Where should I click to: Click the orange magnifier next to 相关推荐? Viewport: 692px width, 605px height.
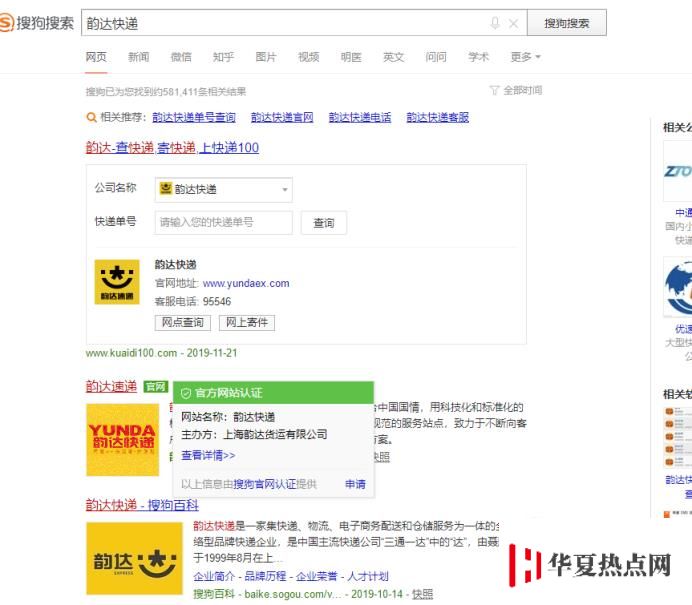pyautogui.click(x=91, y=117)
